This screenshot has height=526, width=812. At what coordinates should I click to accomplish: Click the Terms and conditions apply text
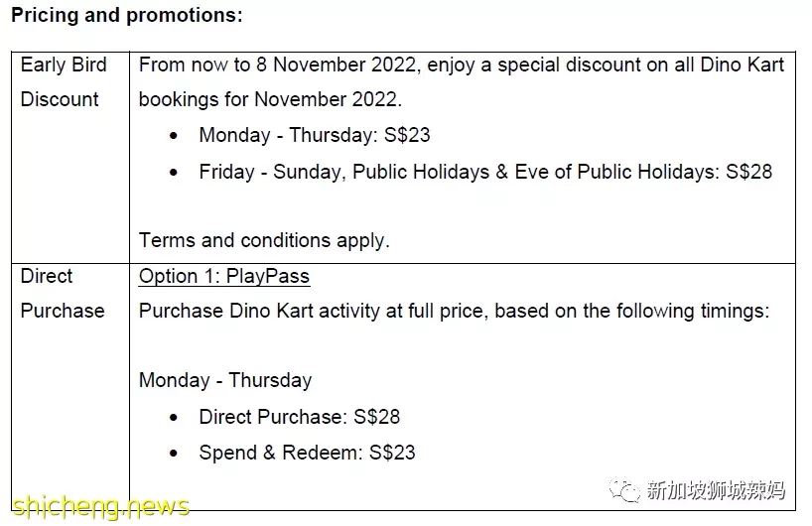[264, 241]
